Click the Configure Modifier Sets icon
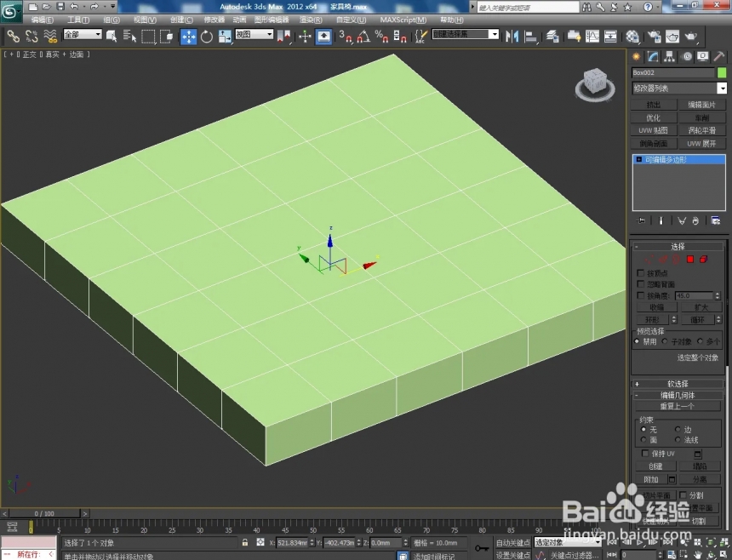 coord(715,220)
